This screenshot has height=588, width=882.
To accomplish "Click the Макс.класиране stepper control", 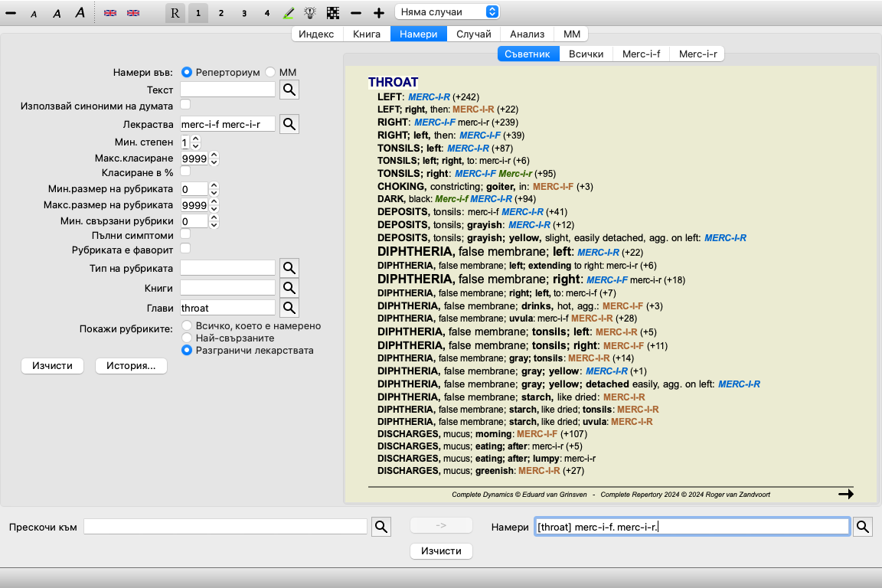I will [214, 158].
